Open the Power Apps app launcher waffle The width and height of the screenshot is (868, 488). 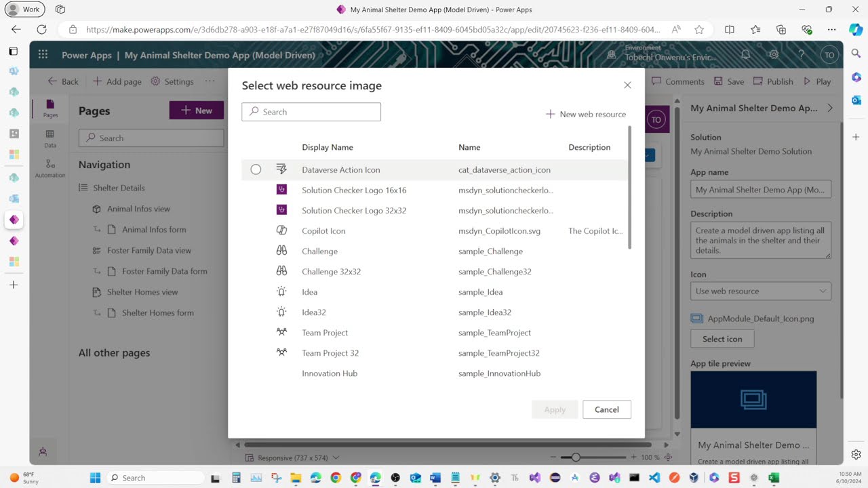43,55
